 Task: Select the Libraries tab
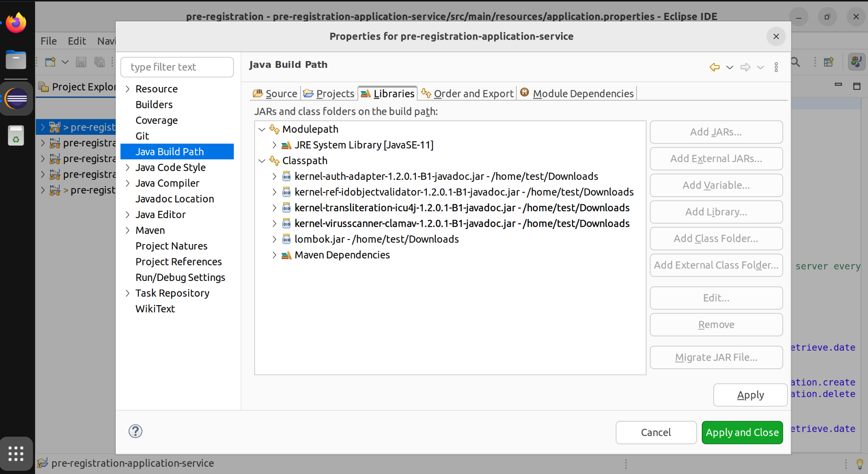pos(388,93)
